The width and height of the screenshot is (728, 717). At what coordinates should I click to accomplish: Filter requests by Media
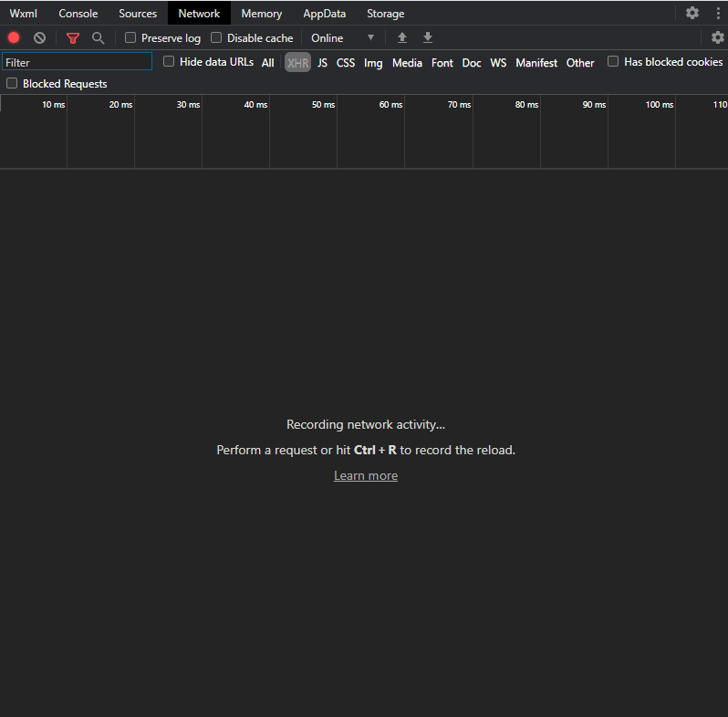407,63
